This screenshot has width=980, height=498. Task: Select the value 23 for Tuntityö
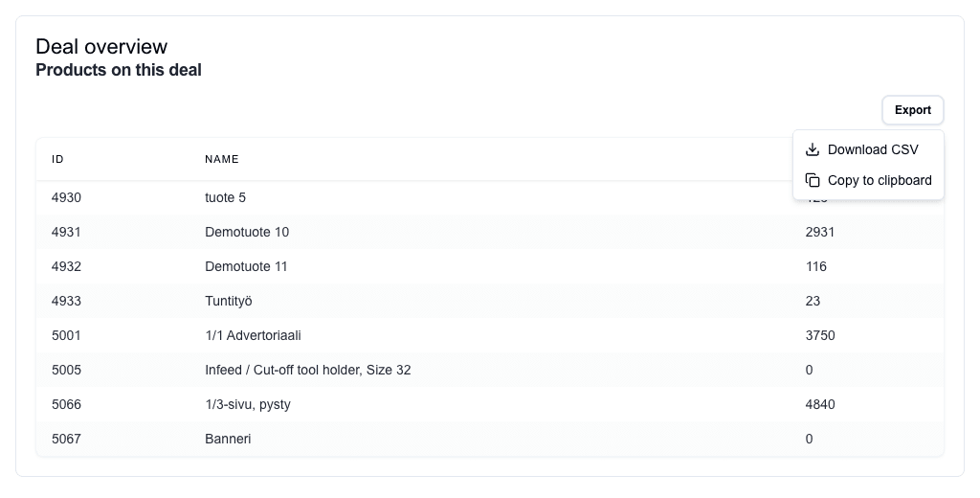point(813,301)
